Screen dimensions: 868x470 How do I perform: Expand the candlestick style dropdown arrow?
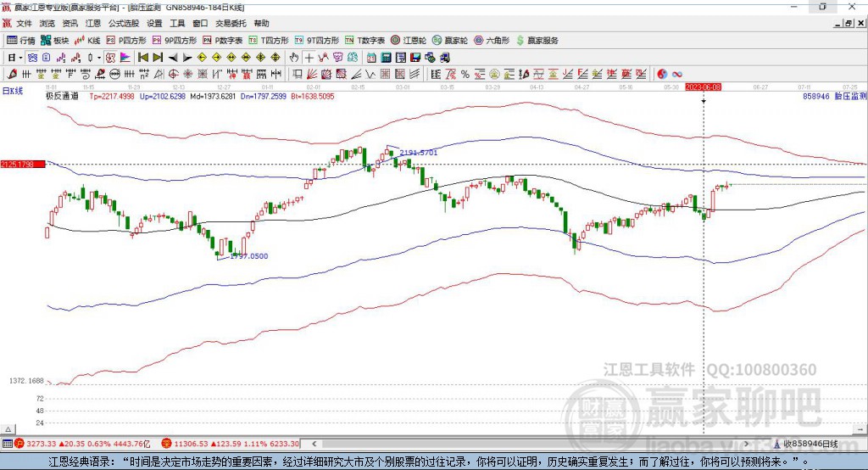click(x=99, y=58)
